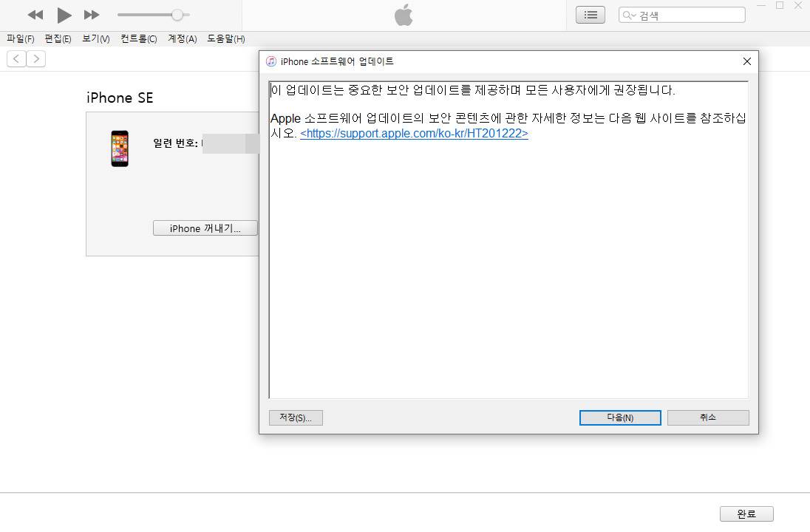810x532 pixels.
Task: Open the 보기(V) menu
Action: pos(96,38)
